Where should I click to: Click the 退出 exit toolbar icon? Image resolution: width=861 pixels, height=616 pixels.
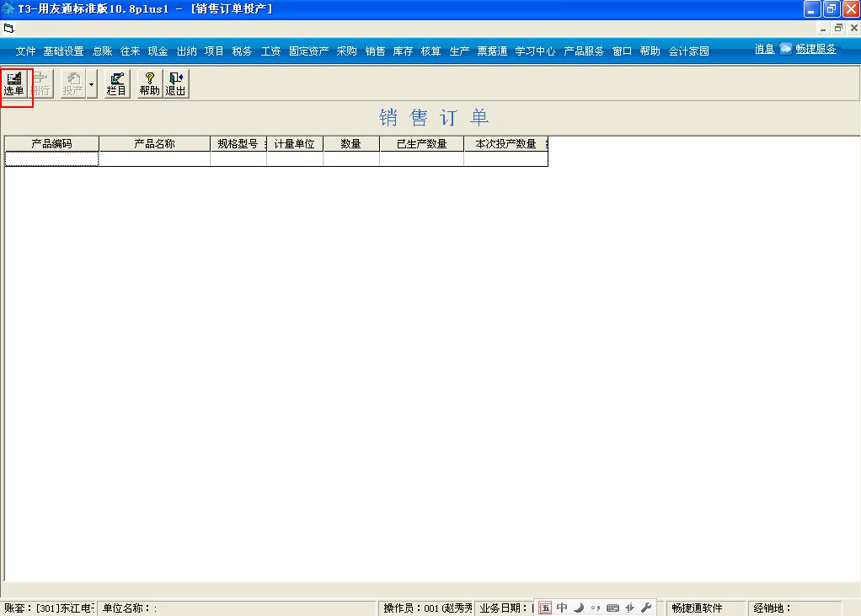(175, 83)
